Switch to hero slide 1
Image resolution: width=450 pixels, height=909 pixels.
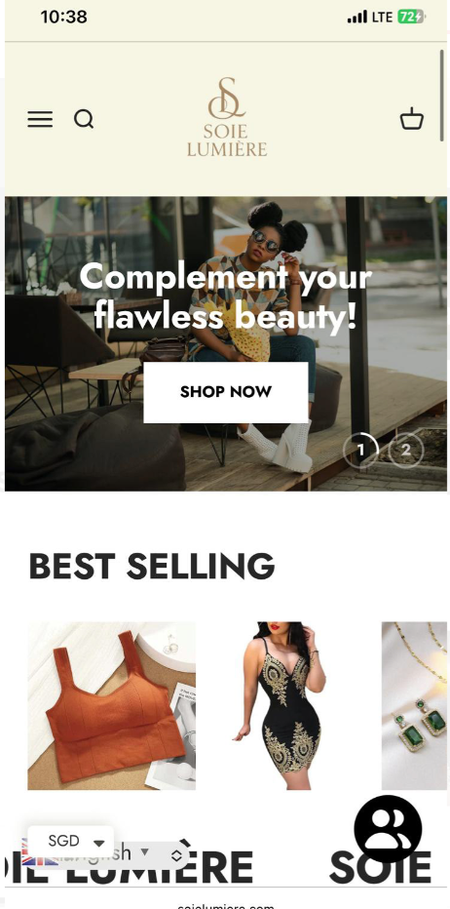(361, 450)
